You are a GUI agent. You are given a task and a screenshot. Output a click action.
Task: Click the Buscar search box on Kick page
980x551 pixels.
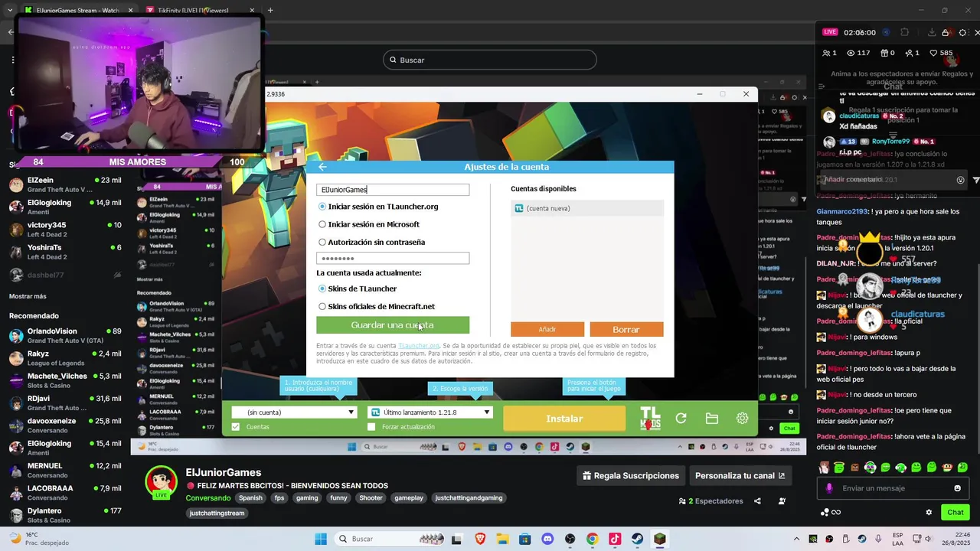click(x=490, y=60)
